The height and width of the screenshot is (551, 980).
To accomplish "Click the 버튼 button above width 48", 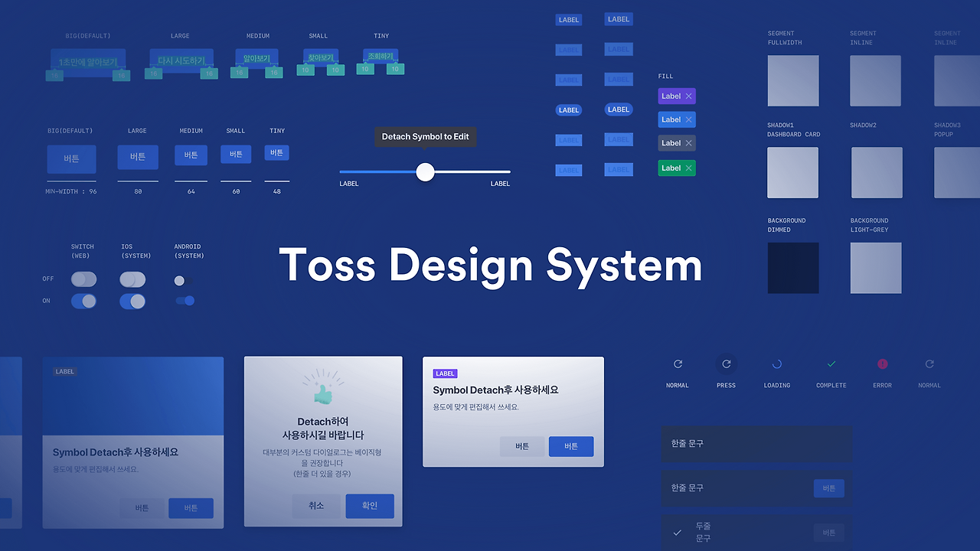I will (x=277, y=153).
